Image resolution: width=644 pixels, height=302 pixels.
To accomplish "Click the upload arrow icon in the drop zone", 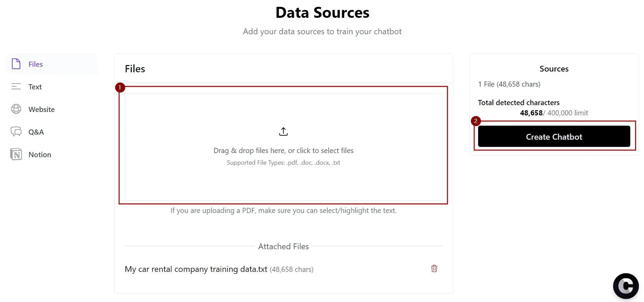I will point(283,131).
